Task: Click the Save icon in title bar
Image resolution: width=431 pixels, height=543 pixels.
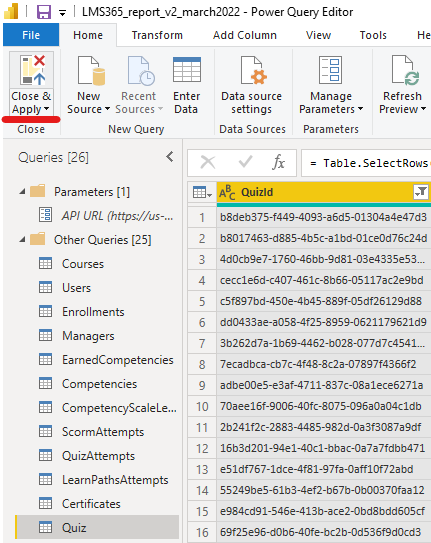Action: point(44,12)
